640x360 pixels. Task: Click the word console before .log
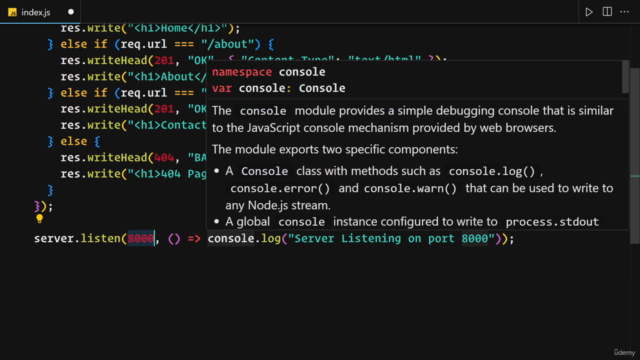231,238
